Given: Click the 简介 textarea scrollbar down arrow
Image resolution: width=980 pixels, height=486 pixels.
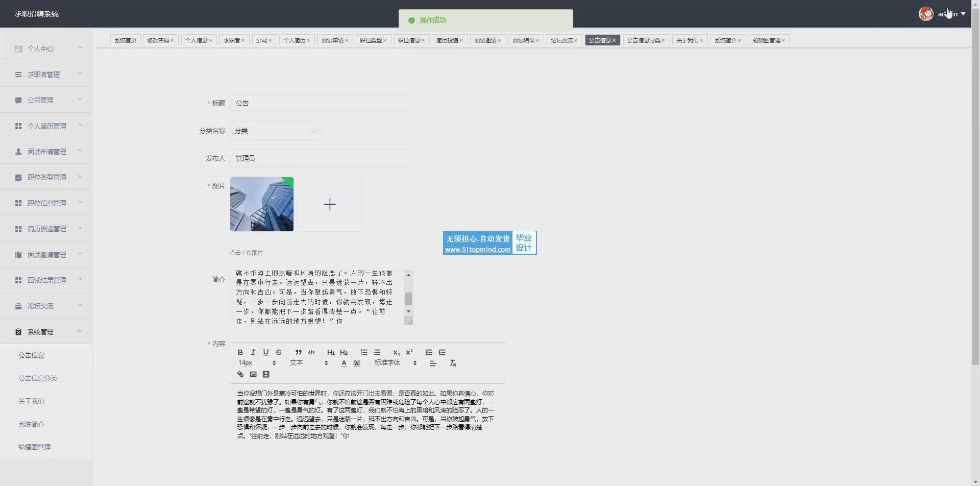Looking at the screenshot, I should coord(408,311).
